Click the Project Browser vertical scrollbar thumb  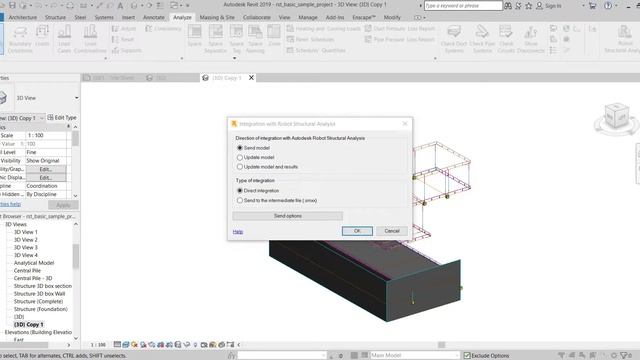[76, 256]
